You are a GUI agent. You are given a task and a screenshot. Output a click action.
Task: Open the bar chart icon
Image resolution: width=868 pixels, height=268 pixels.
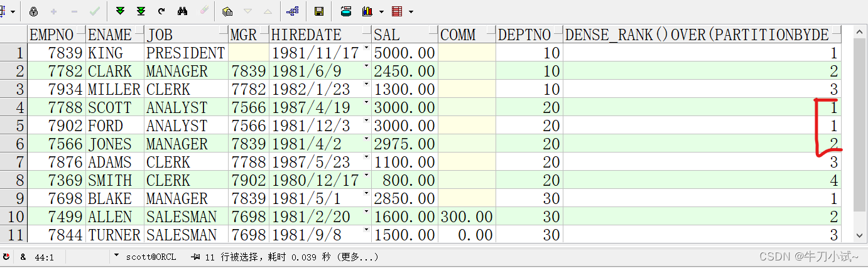367,11
